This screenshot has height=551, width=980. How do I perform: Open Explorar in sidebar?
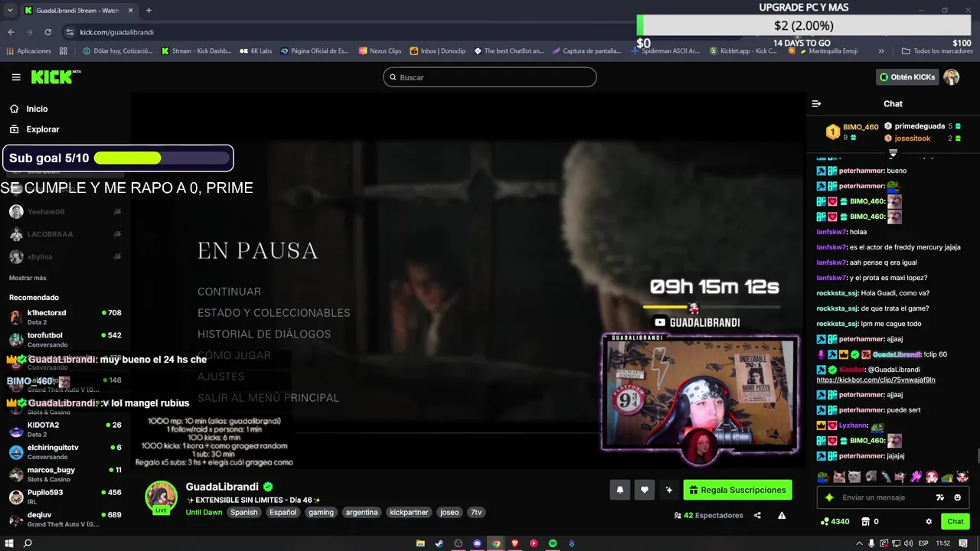34,129
